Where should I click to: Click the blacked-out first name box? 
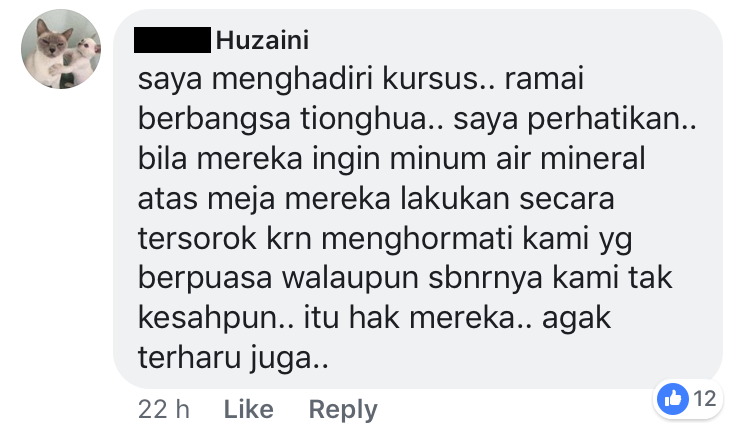tap(172, 40)
